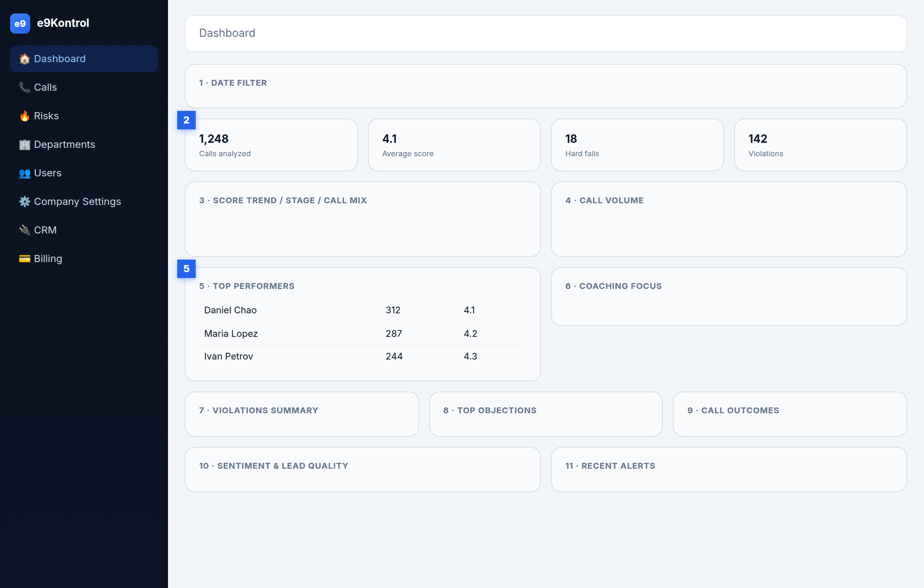Click the Top Objections heading
The height and width of the screenshot is (588, 924).
pos(490,410)
